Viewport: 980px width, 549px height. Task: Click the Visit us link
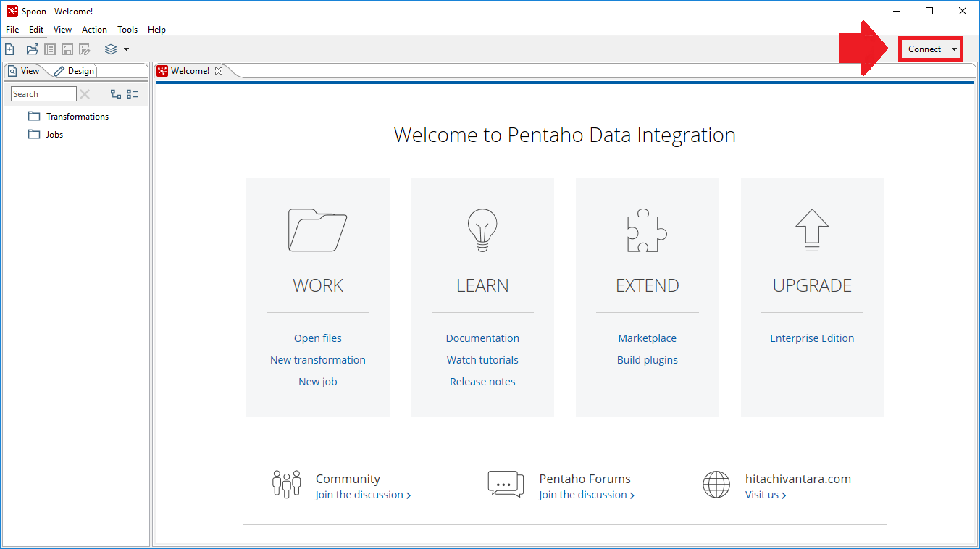[x=766, y=495]
